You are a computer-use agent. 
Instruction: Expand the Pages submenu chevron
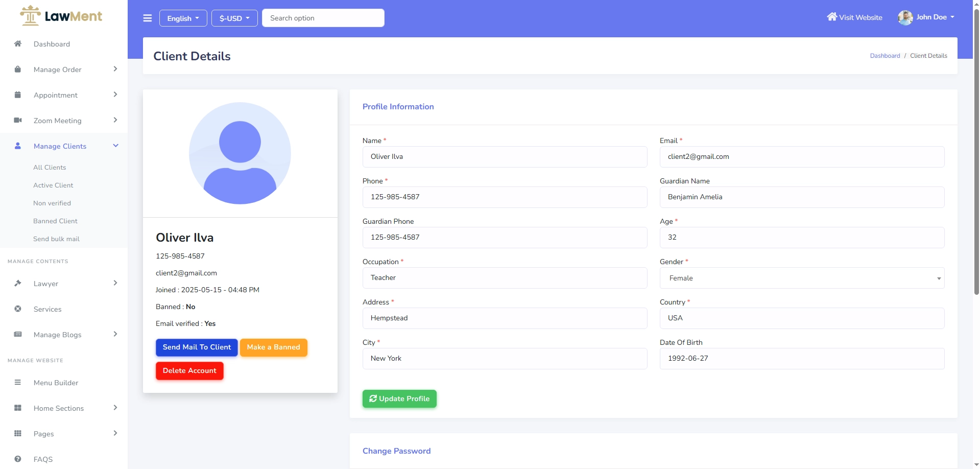point(115,433)
